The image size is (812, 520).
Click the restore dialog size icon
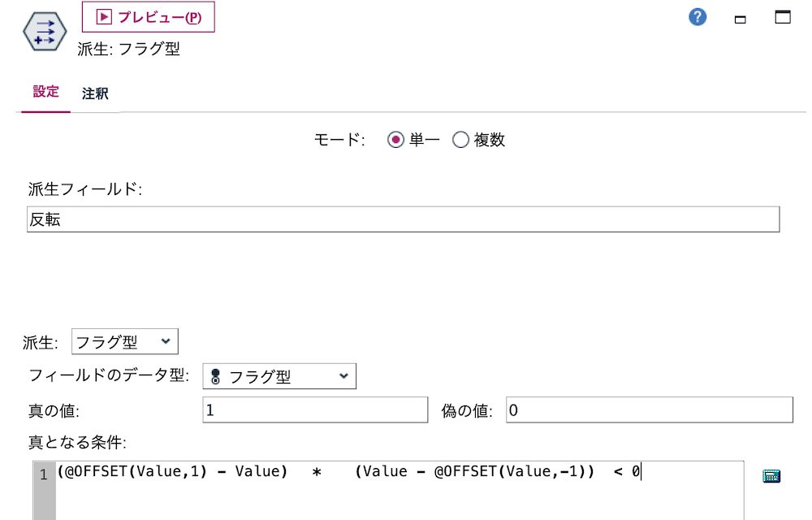pos(783,16)
